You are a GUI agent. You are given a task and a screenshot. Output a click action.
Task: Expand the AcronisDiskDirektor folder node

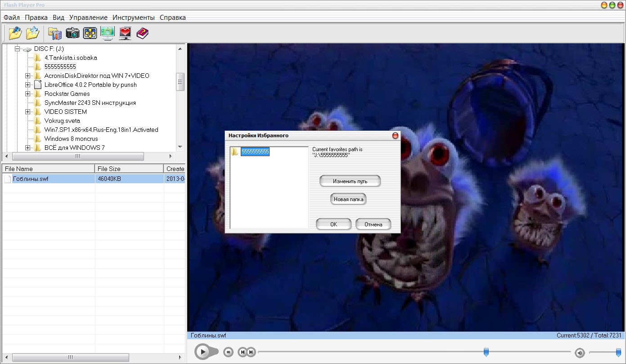pos(28,76)
